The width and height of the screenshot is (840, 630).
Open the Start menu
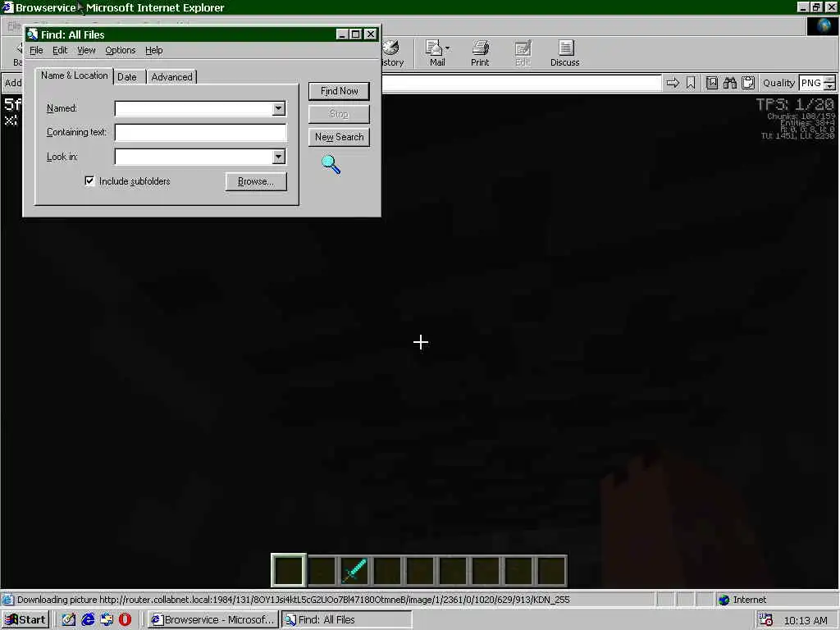[25, 620]
